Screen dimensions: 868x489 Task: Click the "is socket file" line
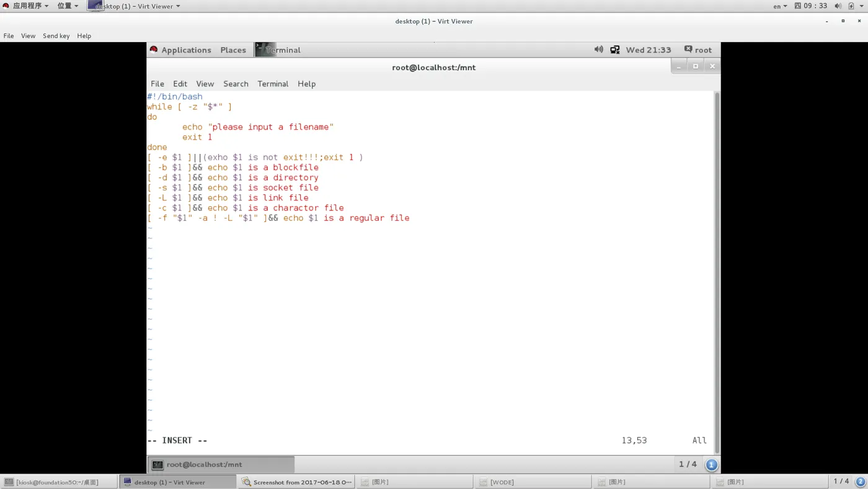click(x=232, y=187)
